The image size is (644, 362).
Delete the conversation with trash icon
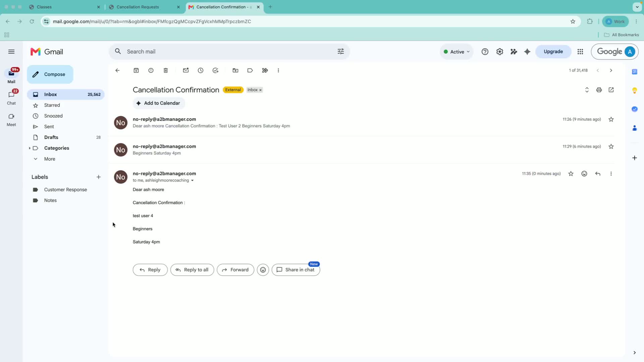[166, 70]
